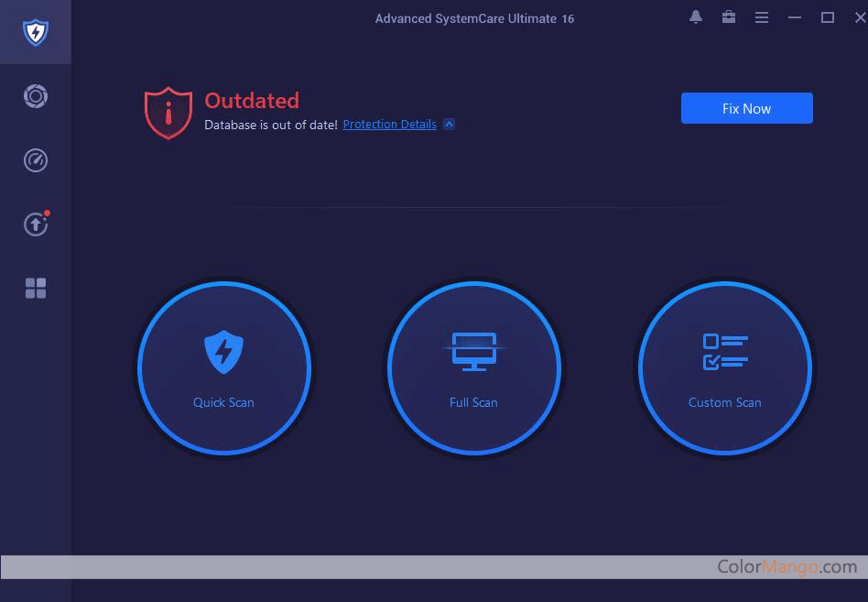Choose the Custom Scan option

point(724,368)
